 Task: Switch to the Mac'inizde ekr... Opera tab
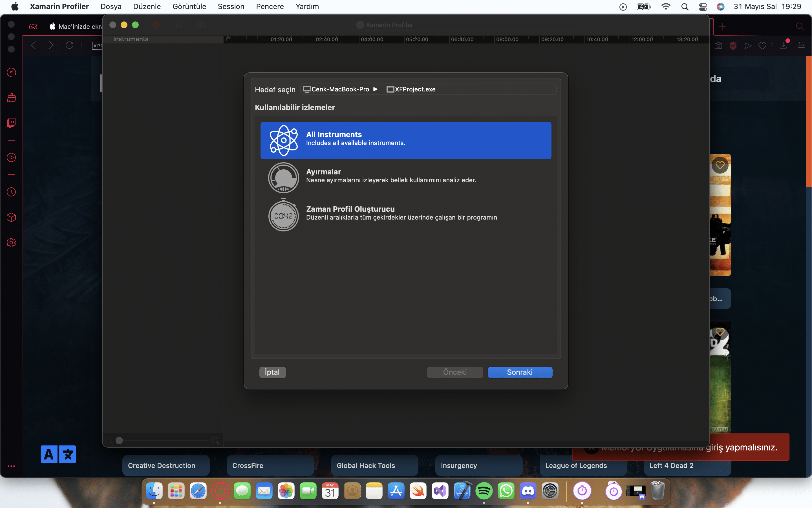click(x=76, y=27)
